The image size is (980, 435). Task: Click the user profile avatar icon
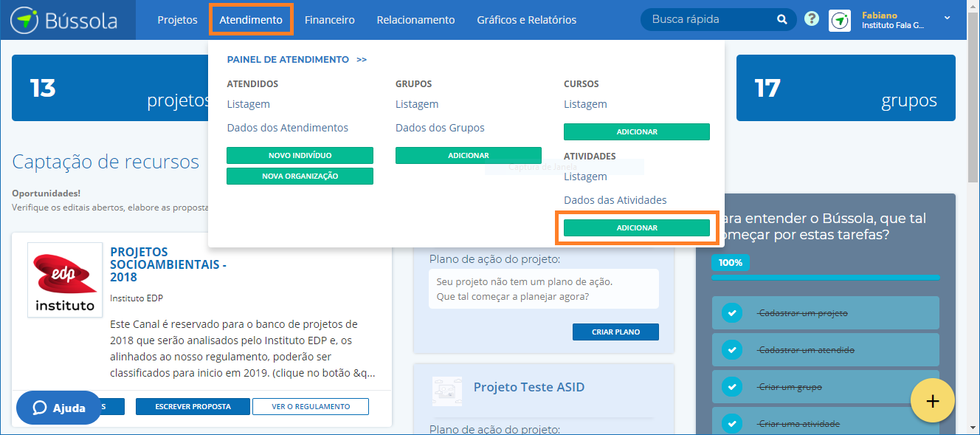pyautogui.click(x=840, y=20)
